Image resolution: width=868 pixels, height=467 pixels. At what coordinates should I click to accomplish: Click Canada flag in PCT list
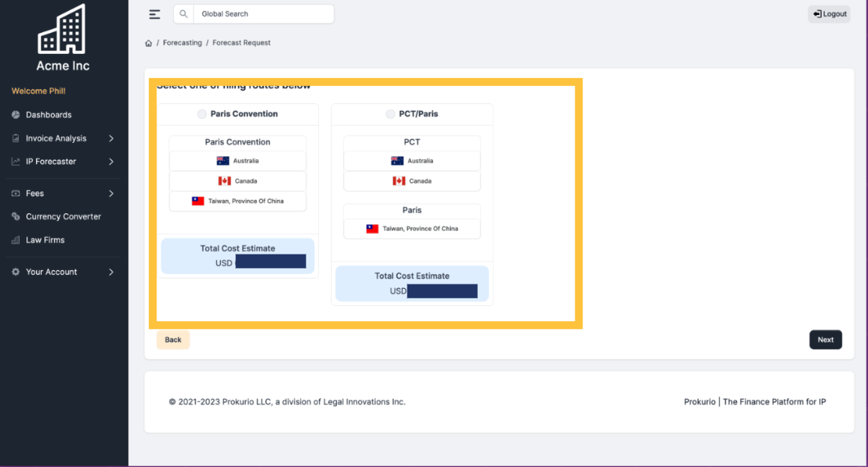[x=398, y=181]
